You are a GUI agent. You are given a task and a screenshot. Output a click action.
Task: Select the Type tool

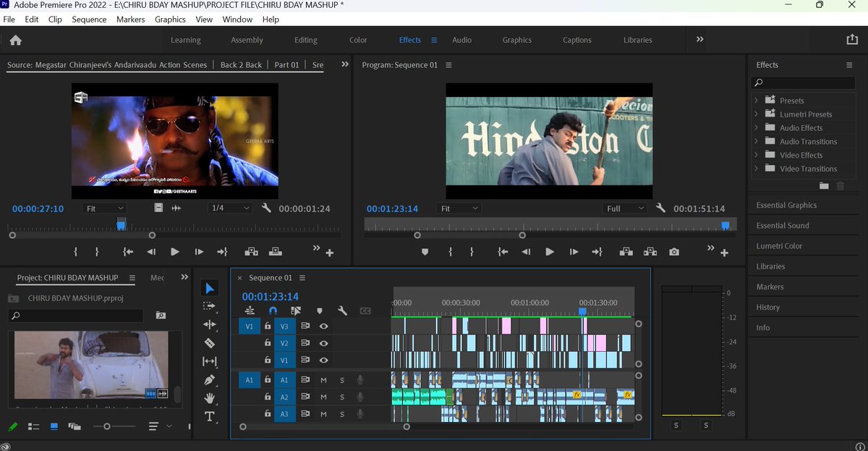coord(210,416)
